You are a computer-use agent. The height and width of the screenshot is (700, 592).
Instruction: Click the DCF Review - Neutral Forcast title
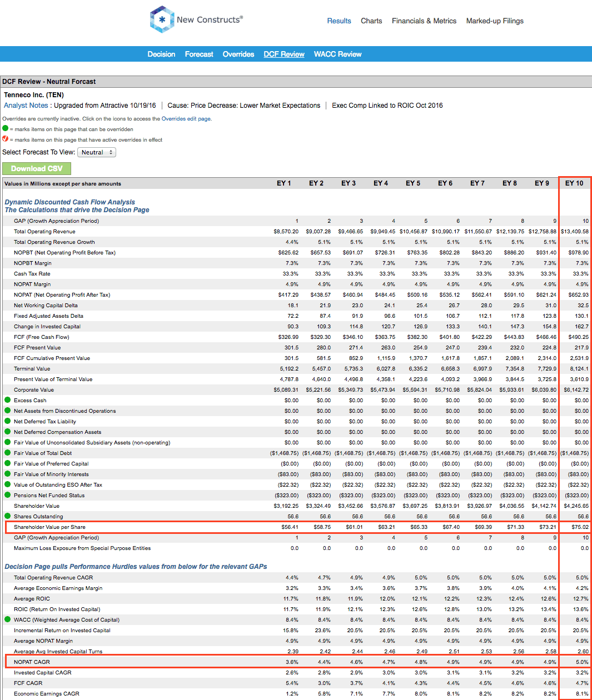tap(49, 82)
